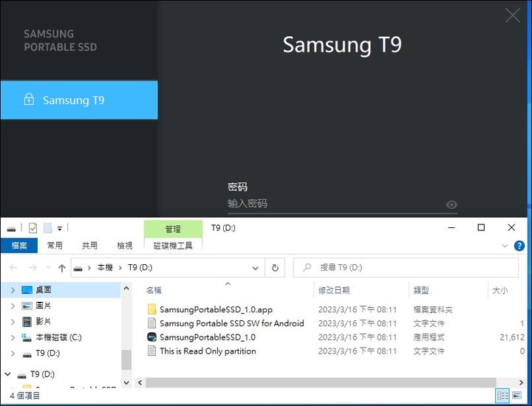Open the 磁碟機工具 ribbon tab
This screenshot has height=406, width=532.
pyautogui.click(x=173, y=245)
